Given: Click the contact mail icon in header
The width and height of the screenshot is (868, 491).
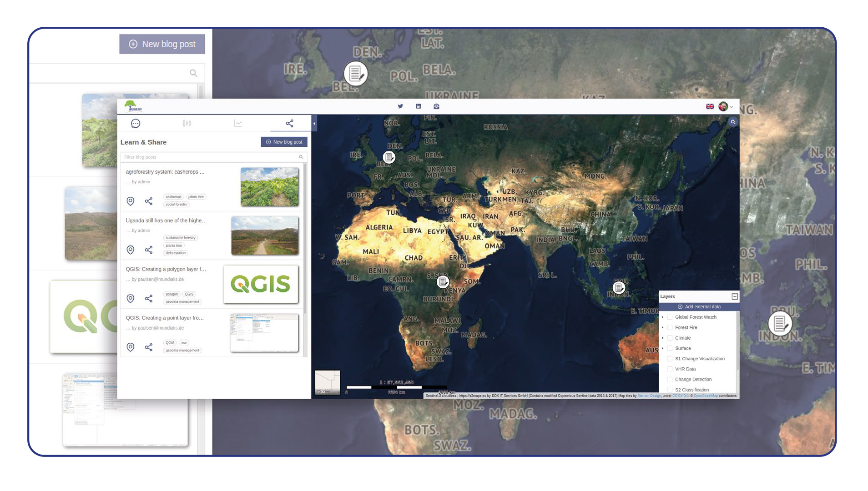Looking at the screenshot, I should 436,106.
